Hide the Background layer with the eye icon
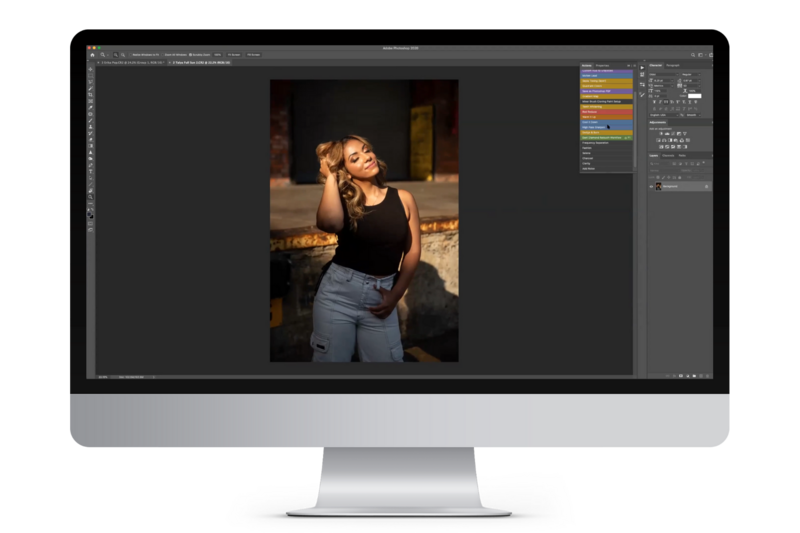The height and width of the screenshot is (533, 800). (651, 186)
